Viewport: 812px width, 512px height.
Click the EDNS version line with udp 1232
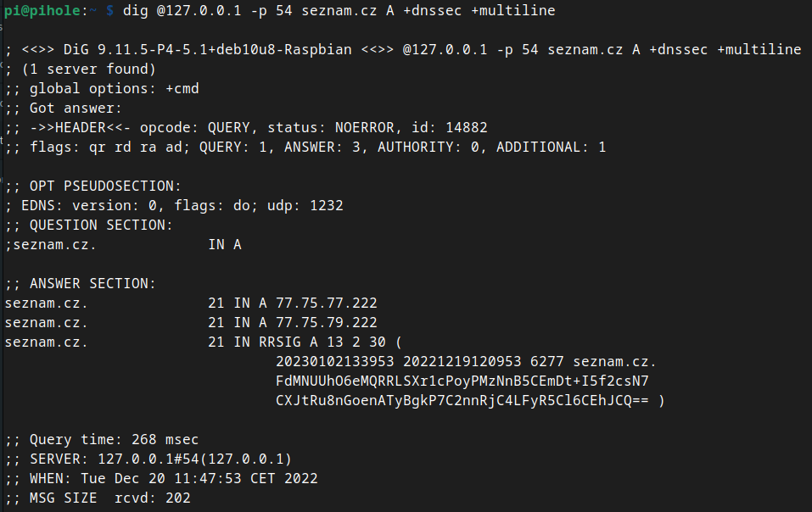[174, 205]
